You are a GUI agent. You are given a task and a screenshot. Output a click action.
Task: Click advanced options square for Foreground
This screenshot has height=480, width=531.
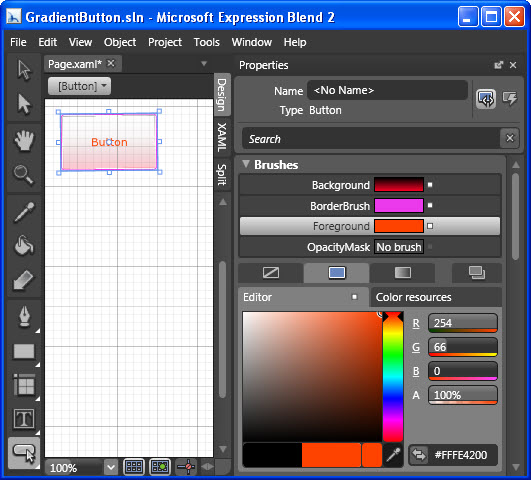coord(430,226)
